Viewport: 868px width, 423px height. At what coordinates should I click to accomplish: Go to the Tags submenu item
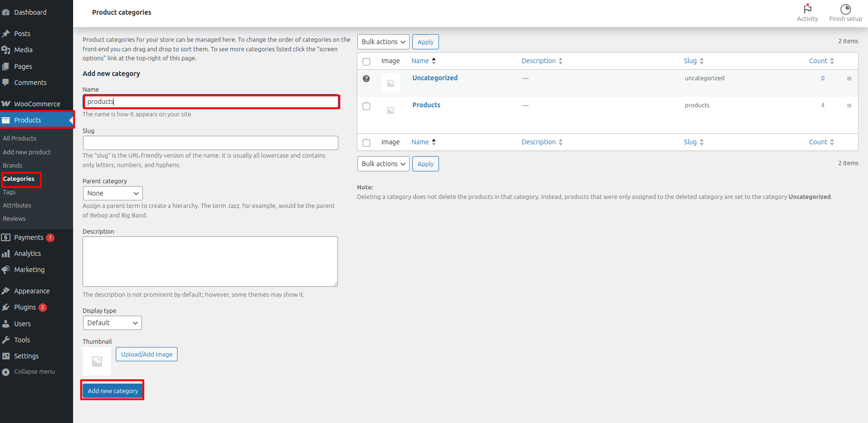tap(9, 192)
